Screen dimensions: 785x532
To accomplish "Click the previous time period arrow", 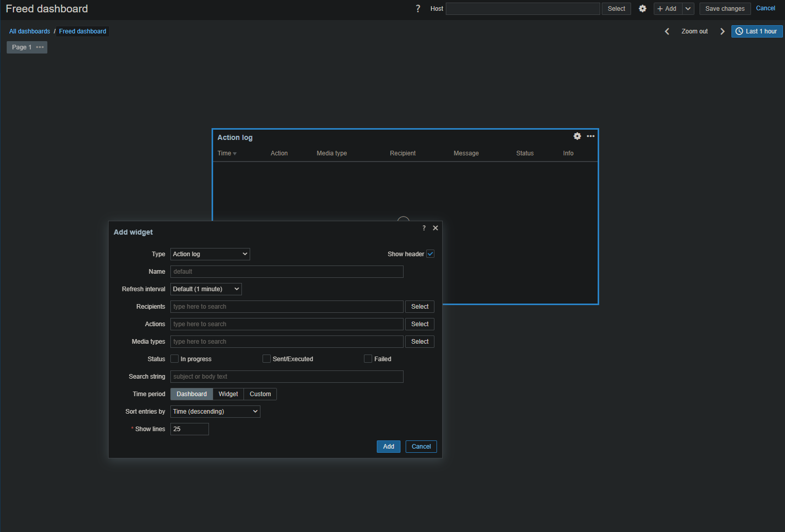I will pyautogui.click(x=667, y=31).
